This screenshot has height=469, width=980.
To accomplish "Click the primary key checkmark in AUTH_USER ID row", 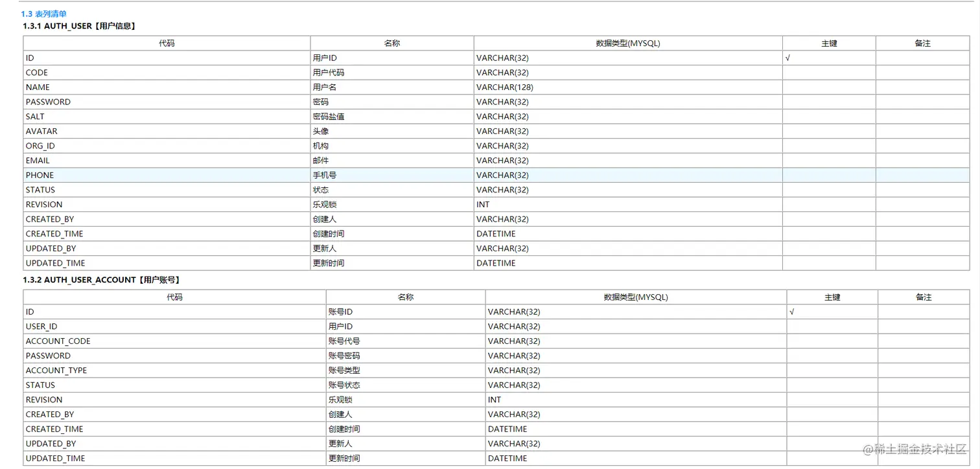I will (787, 58).
